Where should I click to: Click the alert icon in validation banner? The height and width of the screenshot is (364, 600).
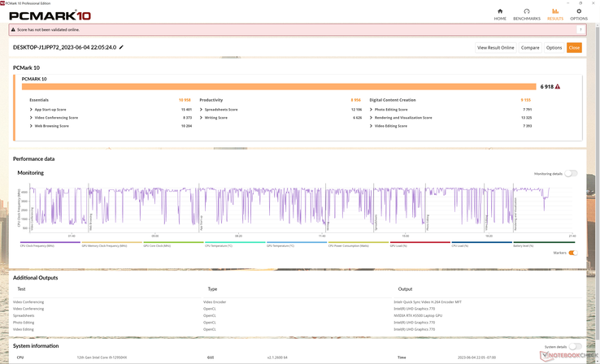pyautogui.click(x=14, y=29)
